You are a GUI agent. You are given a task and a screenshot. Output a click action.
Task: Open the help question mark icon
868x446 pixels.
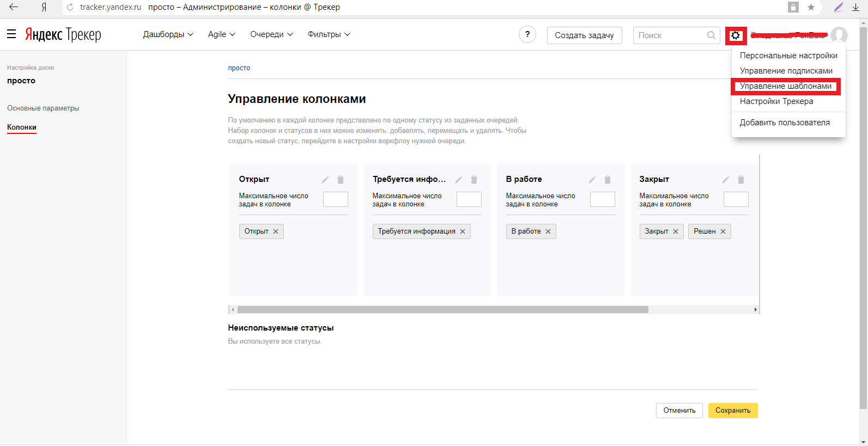tap(527, 35)
